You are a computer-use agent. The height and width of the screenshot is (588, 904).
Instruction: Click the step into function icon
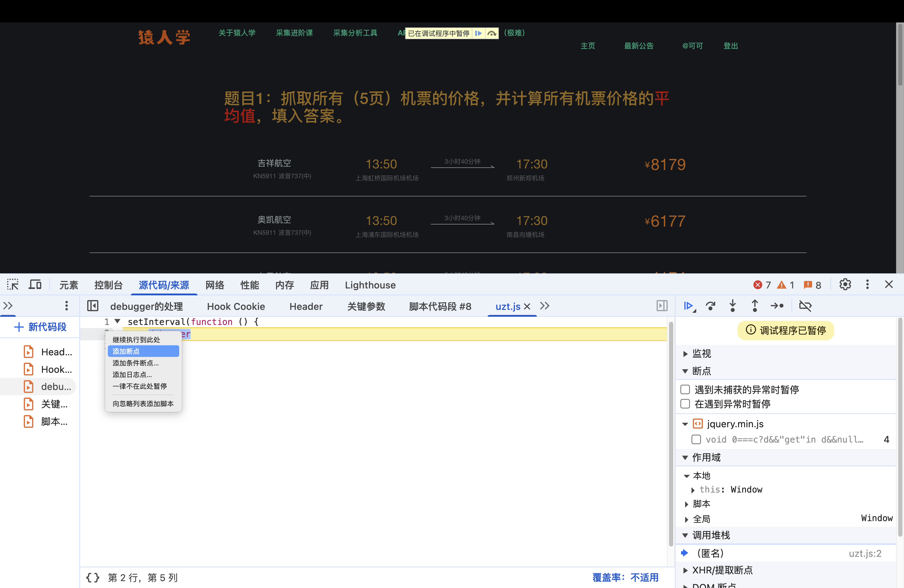733,306
